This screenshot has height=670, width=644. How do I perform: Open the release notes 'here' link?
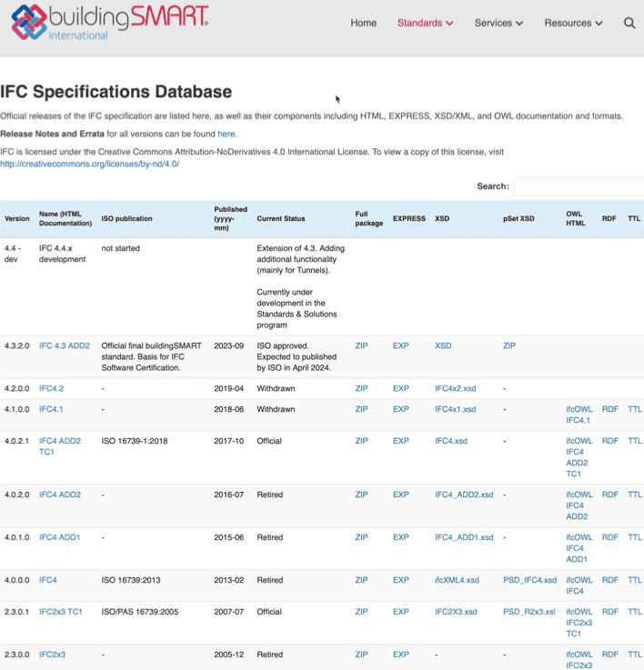tap(226, 134)
